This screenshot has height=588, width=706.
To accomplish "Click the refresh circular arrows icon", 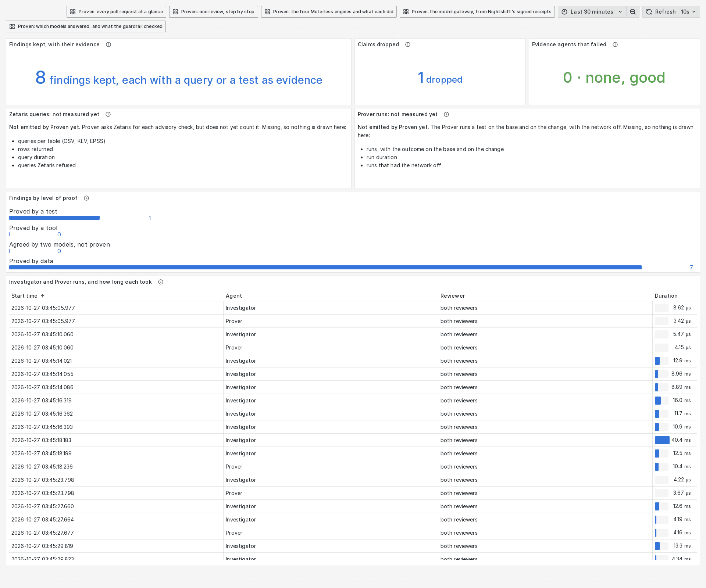I will click(649, 12).
